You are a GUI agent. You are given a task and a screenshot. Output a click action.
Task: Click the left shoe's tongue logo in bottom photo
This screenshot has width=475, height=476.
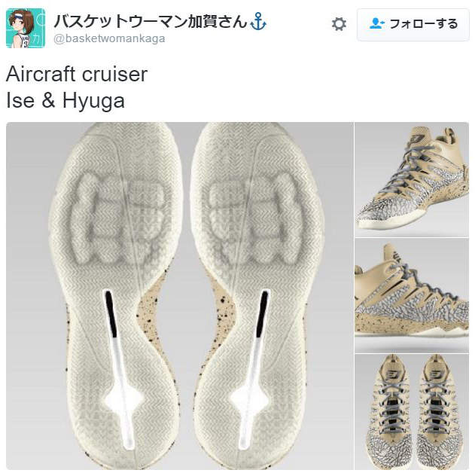point(394,374)
